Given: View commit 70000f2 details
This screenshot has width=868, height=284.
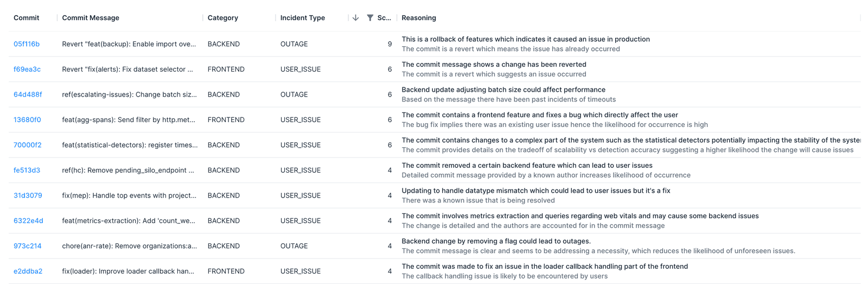Looking at the screenshot, I should [28, 145].
